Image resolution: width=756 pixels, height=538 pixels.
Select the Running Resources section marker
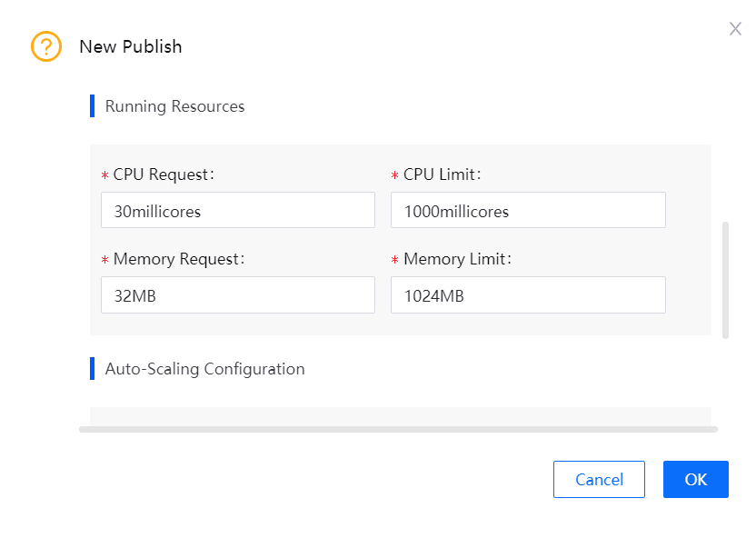93,106
